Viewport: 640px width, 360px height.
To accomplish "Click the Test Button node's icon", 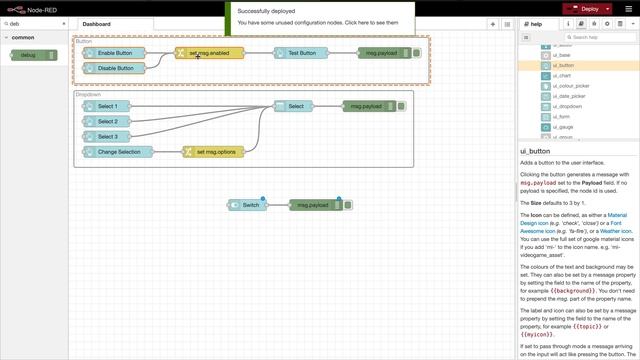I will [280, 53].
